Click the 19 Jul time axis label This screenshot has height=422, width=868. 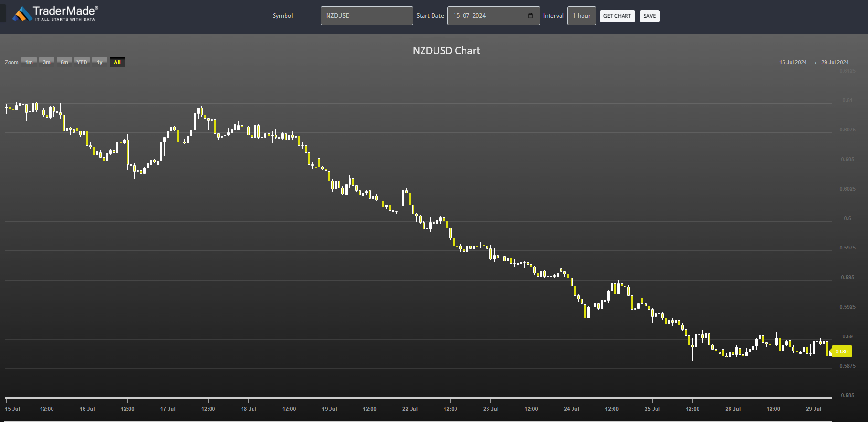tap(329, 409)
